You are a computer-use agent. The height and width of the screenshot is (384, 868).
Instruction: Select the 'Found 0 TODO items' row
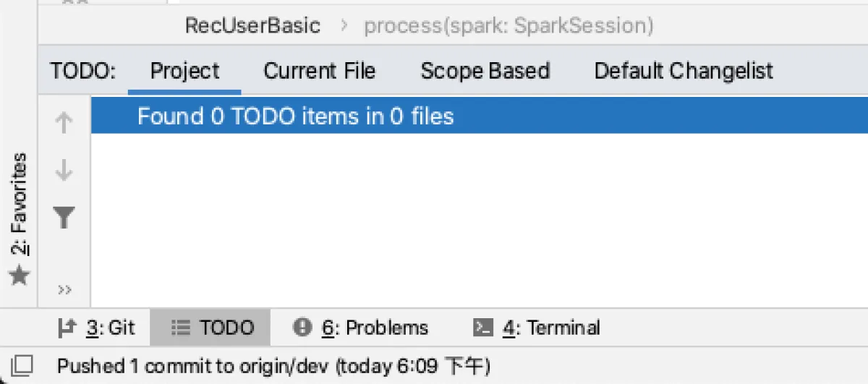click(x=296, y=116)
